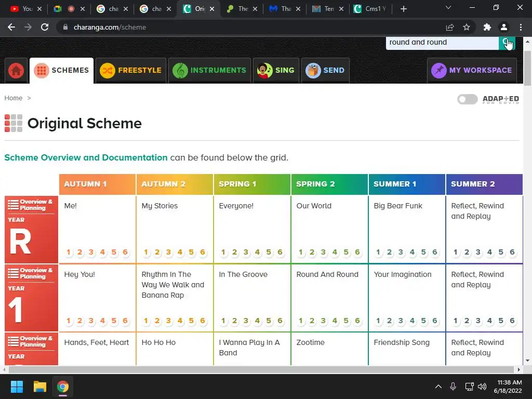Click the search field containing 'round and round'
This screenshot has width=532, height=399.
coord(442,43)
